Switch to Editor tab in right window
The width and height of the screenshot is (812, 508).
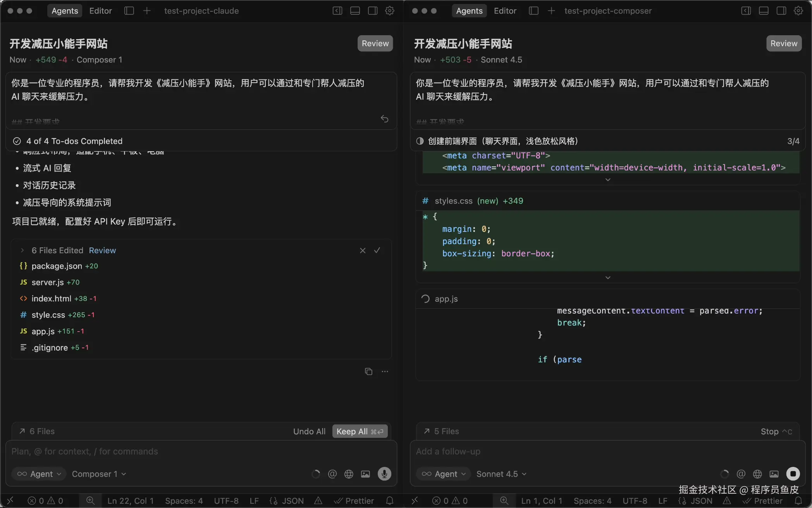pyautogui.click(x=505, y=11)
